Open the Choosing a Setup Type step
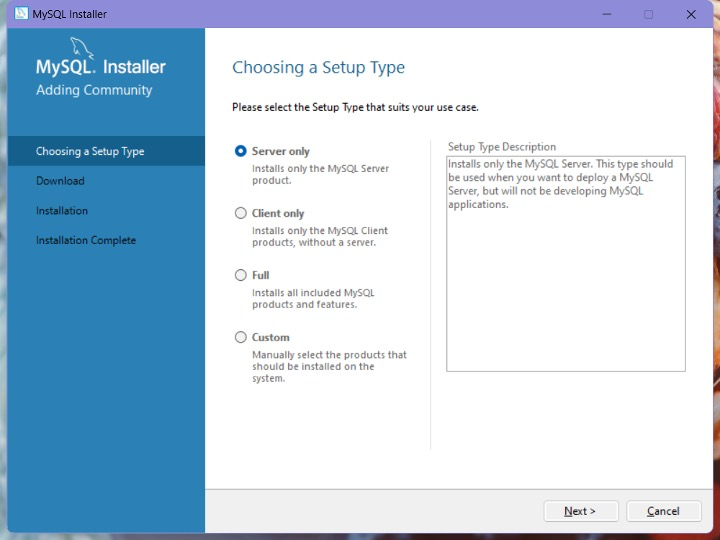This screenshot has width=720, height=540. (x=90, y=151)
